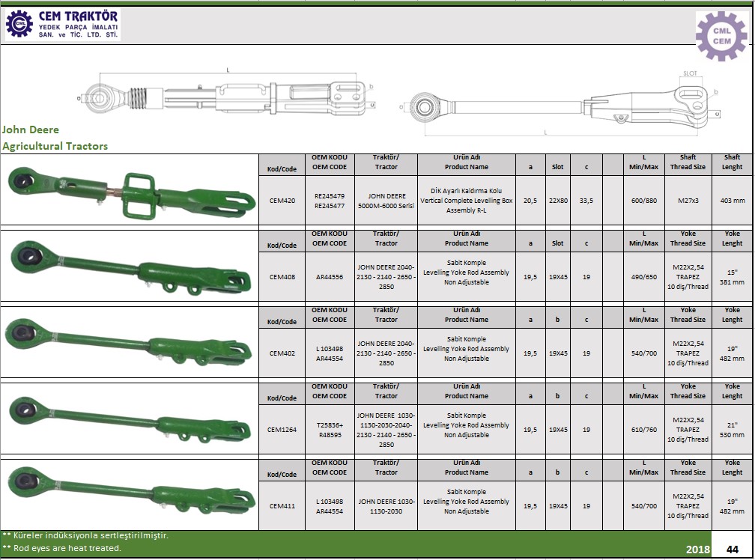Click the 'Küreler indüksiyonla sertleştirilmiştir.' note

tap(85, 535)
